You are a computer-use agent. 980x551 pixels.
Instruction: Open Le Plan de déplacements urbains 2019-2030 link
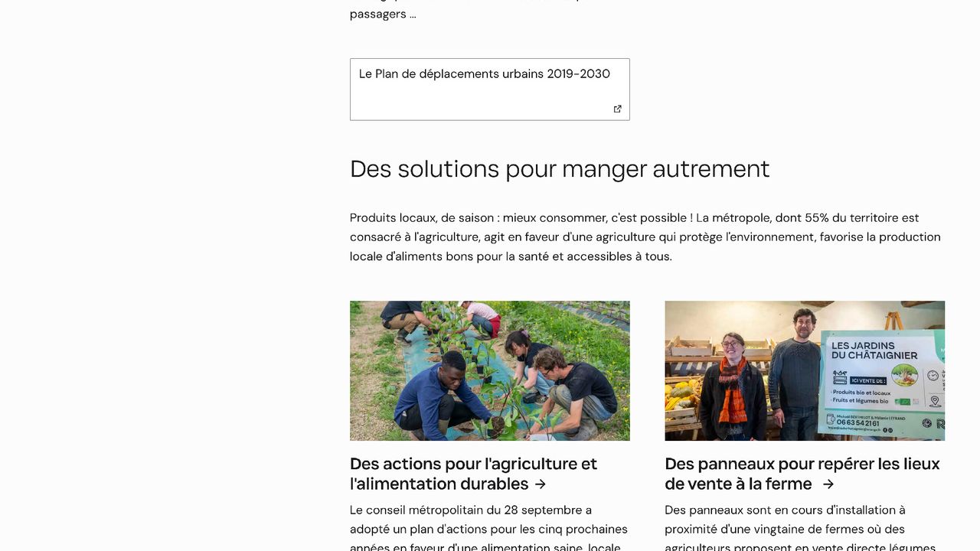[484, 74]
